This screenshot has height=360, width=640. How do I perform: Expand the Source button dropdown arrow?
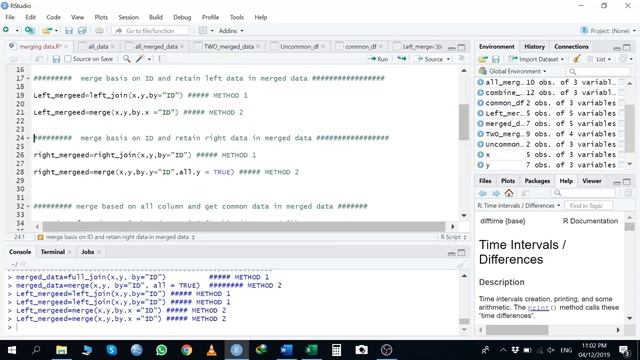[x=449, y=59]
